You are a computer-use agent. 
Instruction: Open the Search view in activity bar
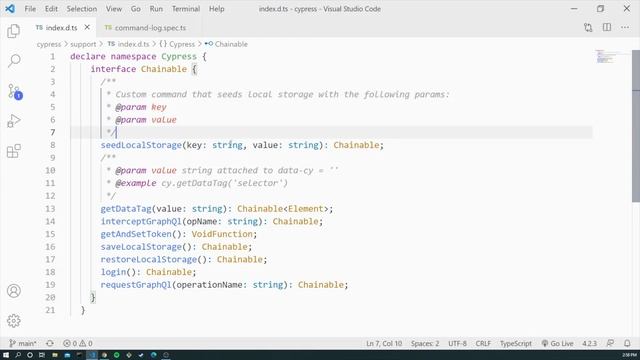13,61
